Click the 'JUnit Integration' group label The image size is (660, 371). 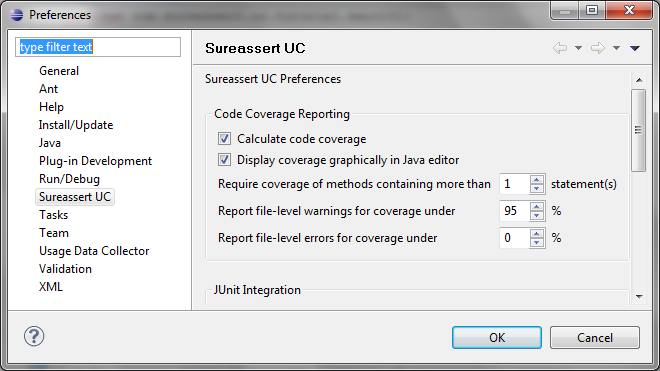[257, 290]
